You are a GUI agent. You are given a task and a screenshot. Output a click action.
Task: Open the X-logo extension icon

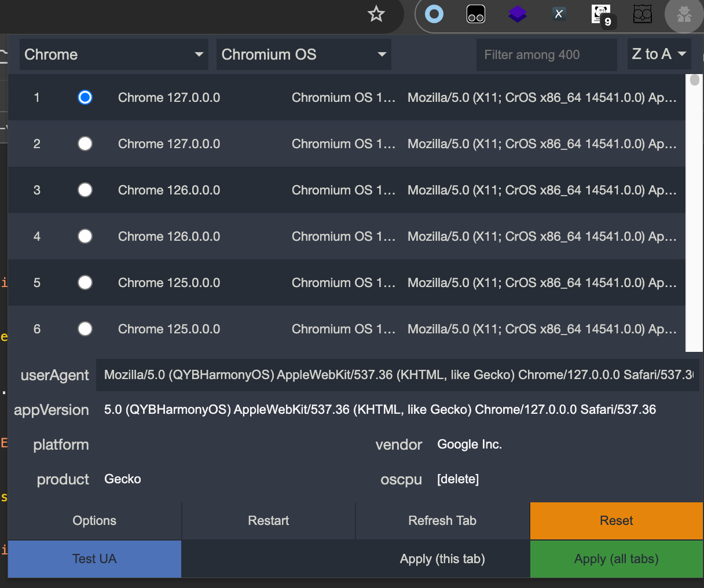click(x=559, y=14)
